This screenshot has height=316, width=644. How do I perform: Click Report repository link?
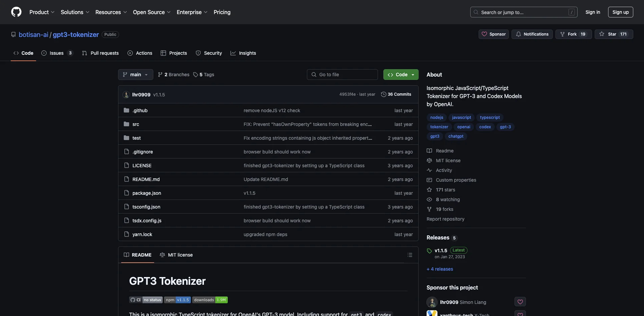point(445,219)
